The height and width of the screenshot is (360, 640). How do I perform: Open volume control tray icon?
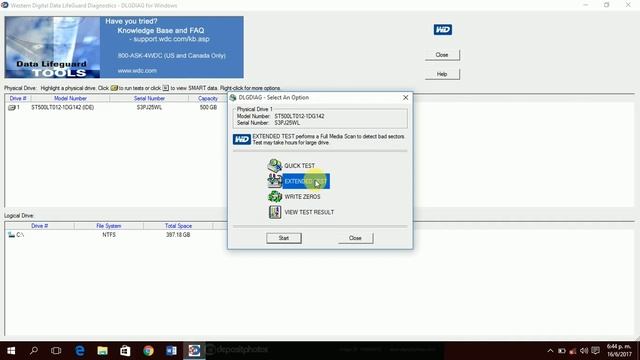(584, 351)
